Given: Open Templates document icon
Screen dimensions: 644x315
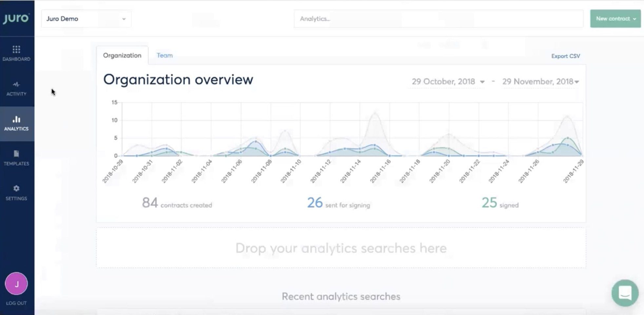Looking at the screenshot, I should click(x=16, y=154).
